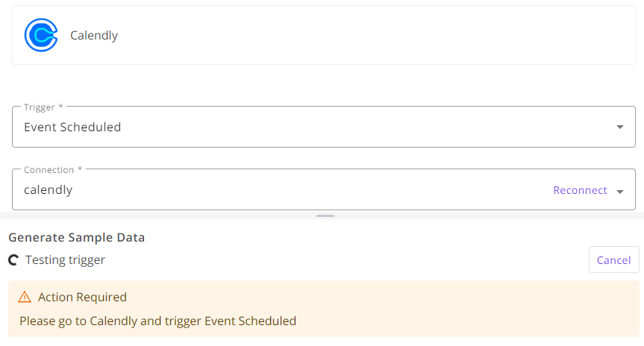The image size is (644, 346).
Task: Click the loading spinner beside Testing trigger
Action: point(13,259)
